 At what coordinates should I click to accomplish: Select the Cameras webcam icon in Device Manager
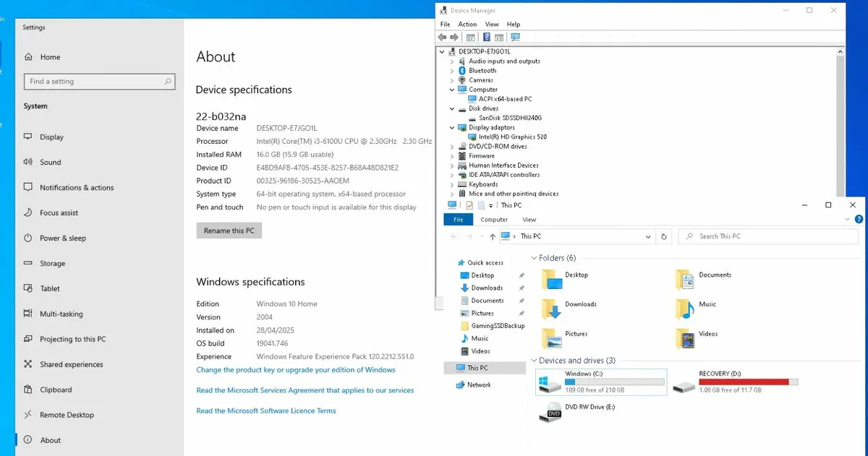click(x=462, y=80)
